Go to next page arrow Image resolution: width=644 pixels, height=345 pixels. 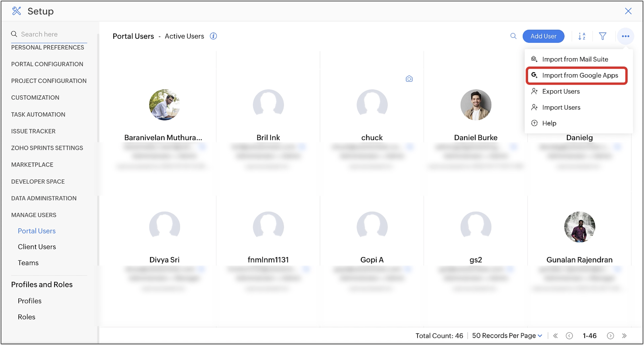pyautogui.click(x=610, y=335)
